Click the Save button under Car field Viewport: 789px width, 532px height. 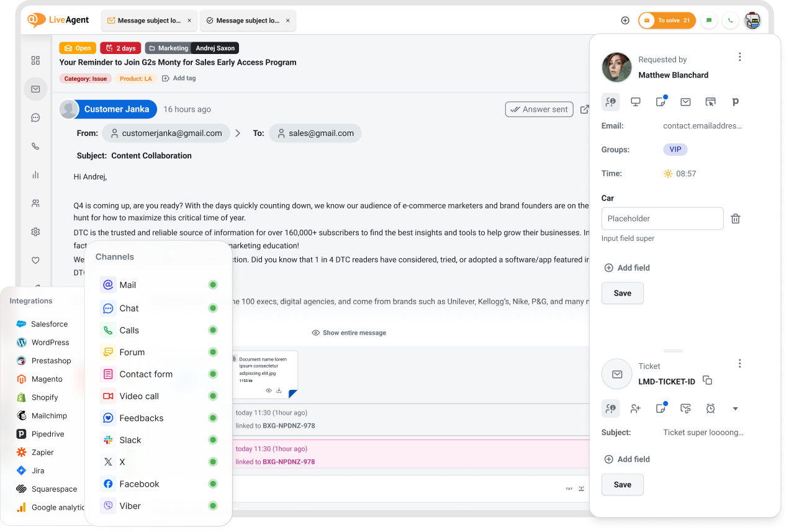pos(622,292)
